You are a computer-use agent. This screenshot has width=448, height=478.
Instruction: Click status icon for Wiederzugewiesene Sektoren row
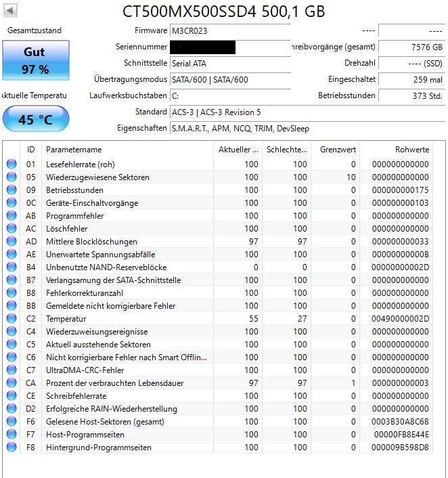(12, 177)
